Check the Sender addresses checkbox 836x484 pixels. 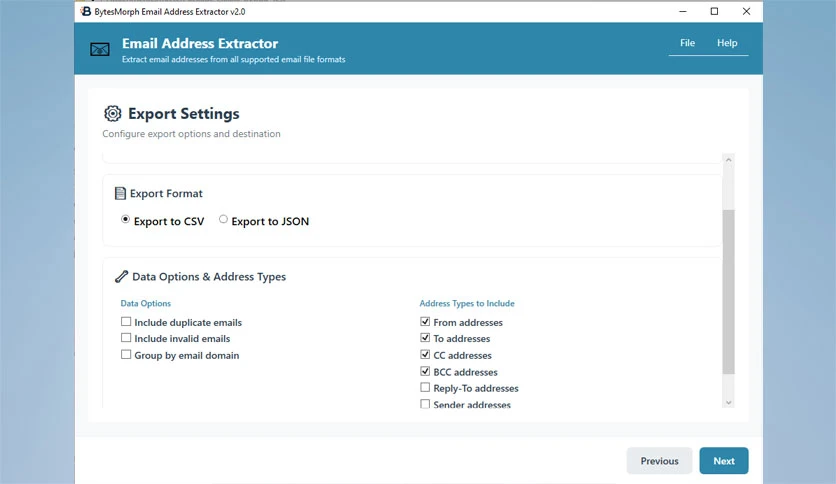425,404
